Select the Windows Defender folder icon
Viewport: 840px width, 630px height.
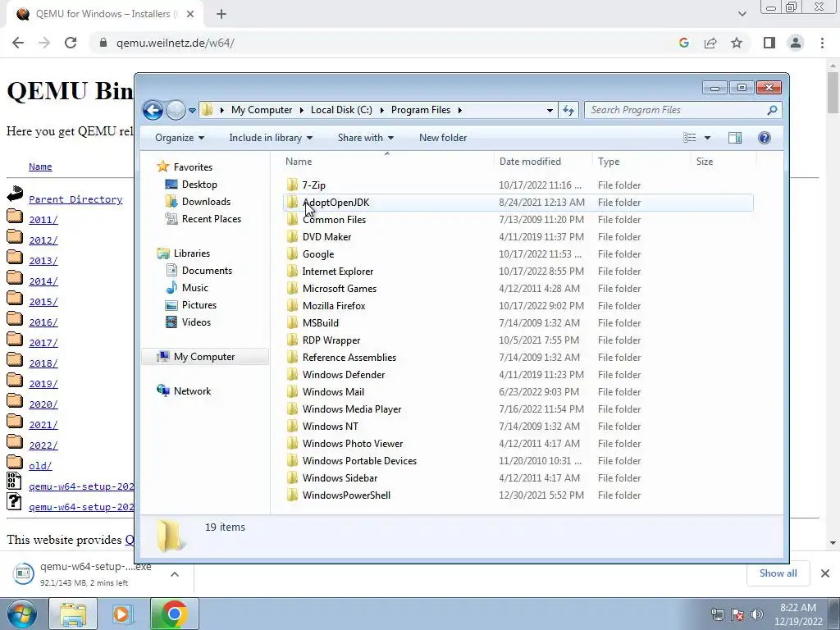(x=292, y=374)
